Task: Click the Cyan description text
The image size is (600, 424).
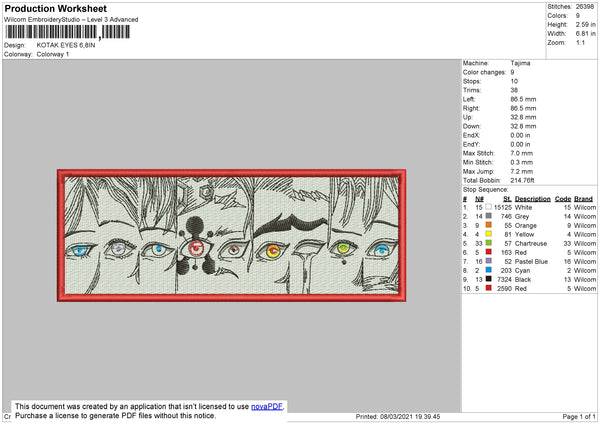Action: point(522,271)
